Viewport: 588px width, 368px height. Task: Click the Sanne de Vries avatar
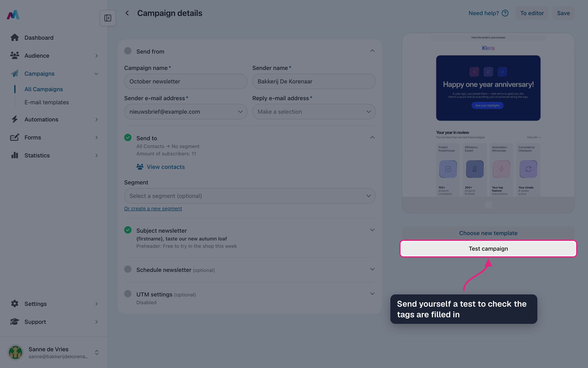(x=16, y=352)
